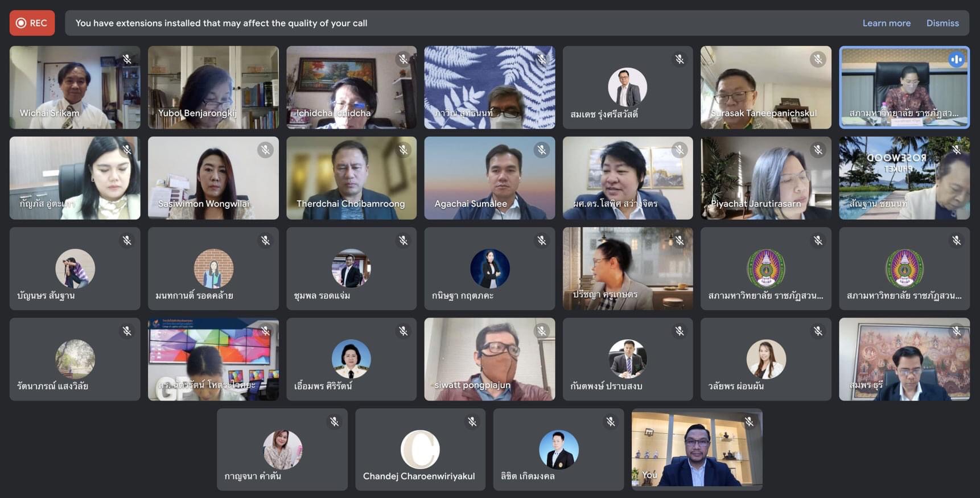The height and width of the screenshot is (498, 980).
Task: Click muted mic icon on your own tile
Action: [749, 422]
